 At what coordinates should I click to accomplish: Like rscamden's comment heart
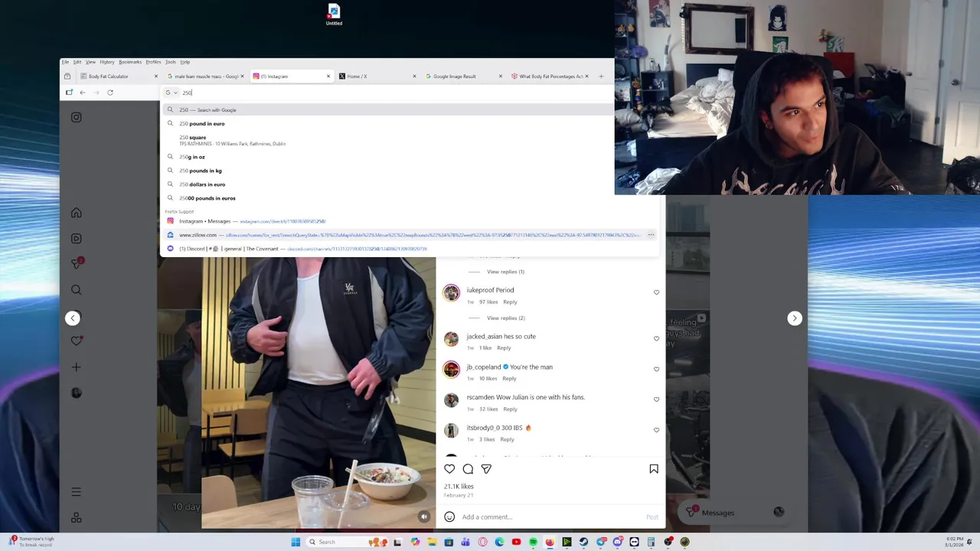click(x=656, y=399)
